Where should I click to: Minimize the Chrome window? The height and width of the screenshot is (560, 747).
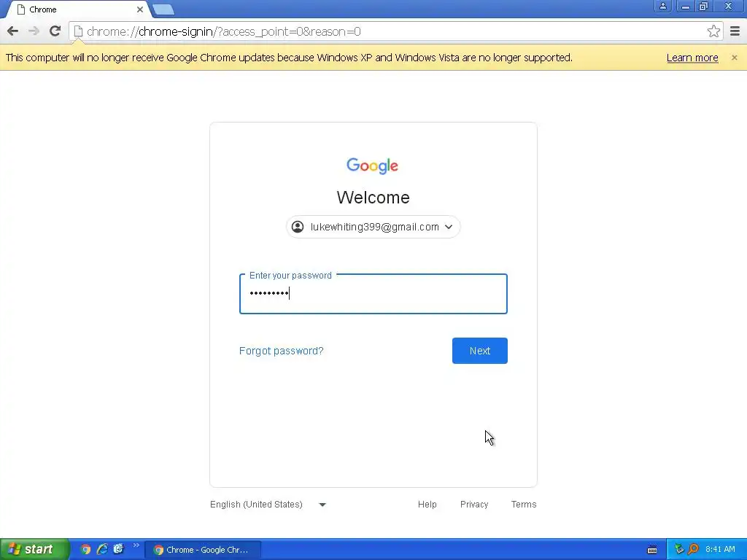[686, 7]
